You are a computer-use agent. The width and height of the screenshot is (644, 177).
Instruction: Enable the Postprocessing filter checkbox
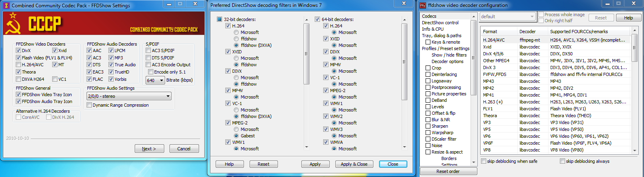click(x=428, y=87)
